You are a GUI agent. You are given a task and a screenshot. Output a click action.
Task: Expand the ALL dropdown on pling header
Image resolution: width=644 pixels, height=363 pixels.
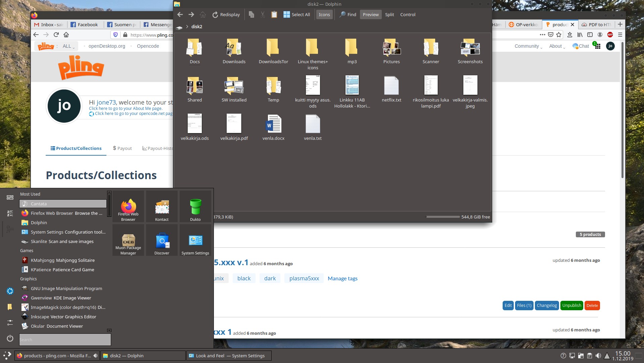(x=69, y=46)
